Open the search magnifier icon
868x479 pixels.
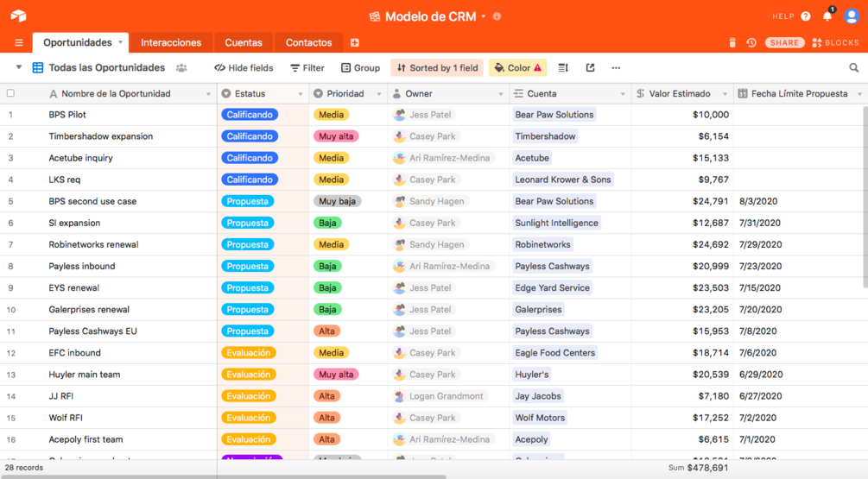coord(853,68)
